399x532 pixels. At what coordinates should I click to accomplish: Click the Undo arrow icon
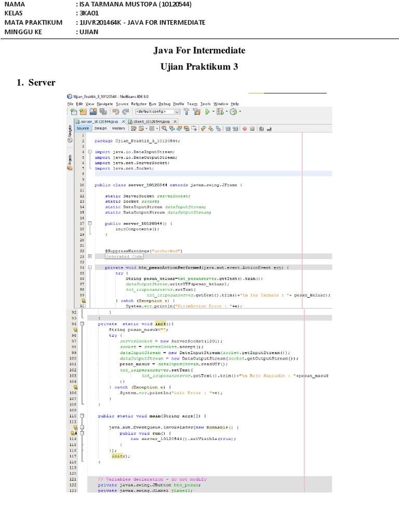115,112
